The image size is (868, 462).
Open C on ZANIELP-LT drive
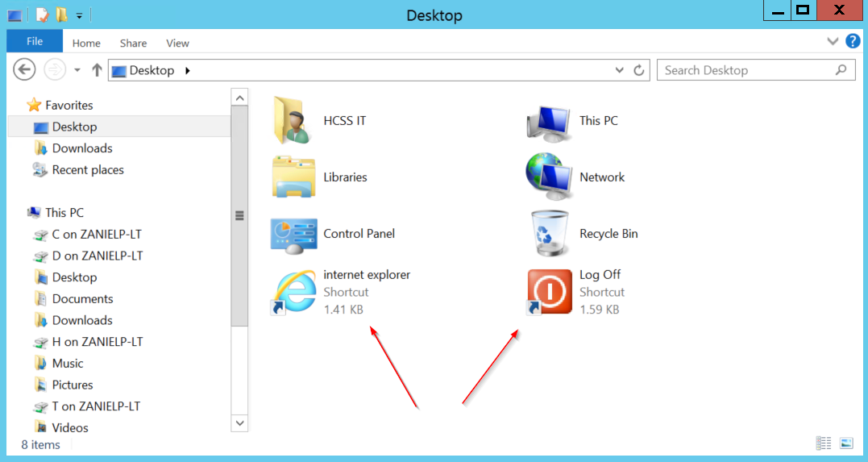click(x=97, y=235)
